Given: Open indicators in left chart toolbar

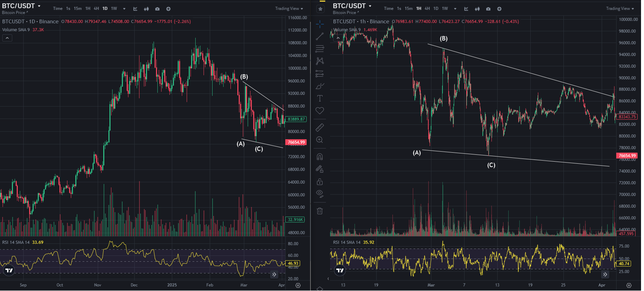Looking at the screenshot, I should (x=135, y=8).
